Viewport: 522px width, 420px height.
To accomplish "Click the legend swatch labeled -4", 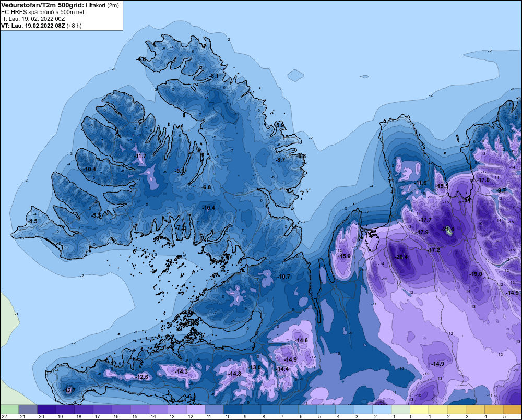I will click(345, 409).
